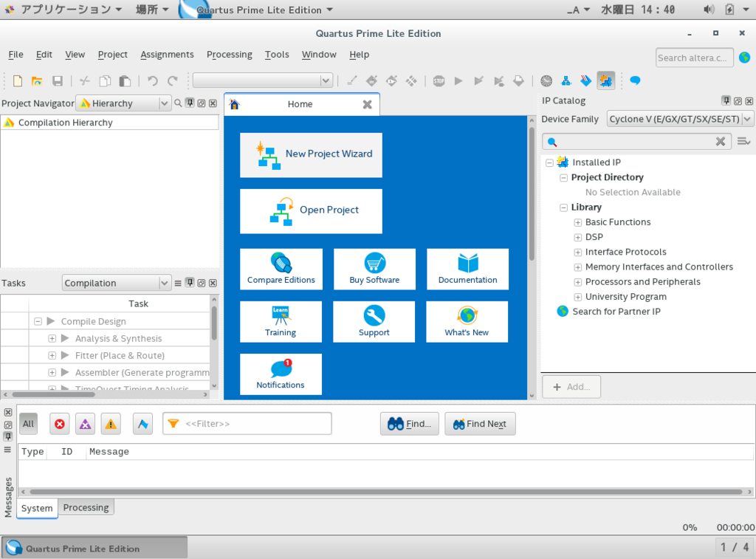Toggle the IP Catalog toolbar icon

coord(606,80)
